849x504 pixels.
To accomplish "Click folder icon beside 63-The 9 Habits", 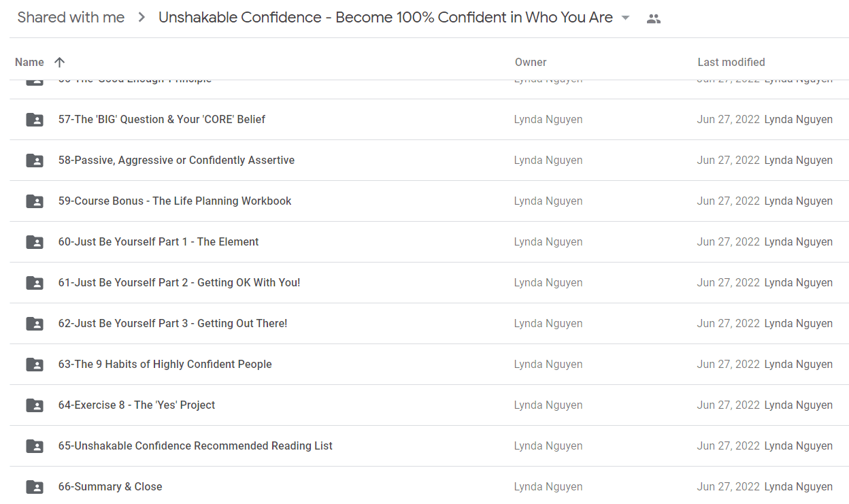I will (x=35, y=365).
